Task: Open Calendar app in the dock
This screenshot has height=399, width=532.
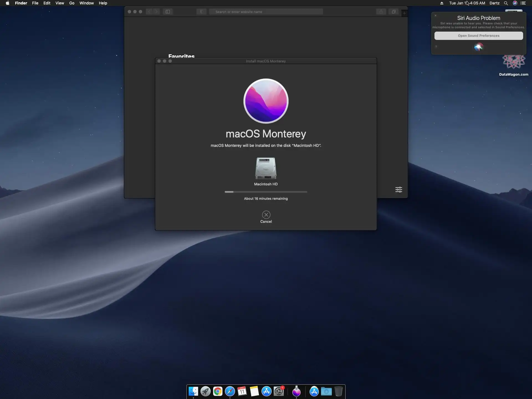Action: click(242, 391)
